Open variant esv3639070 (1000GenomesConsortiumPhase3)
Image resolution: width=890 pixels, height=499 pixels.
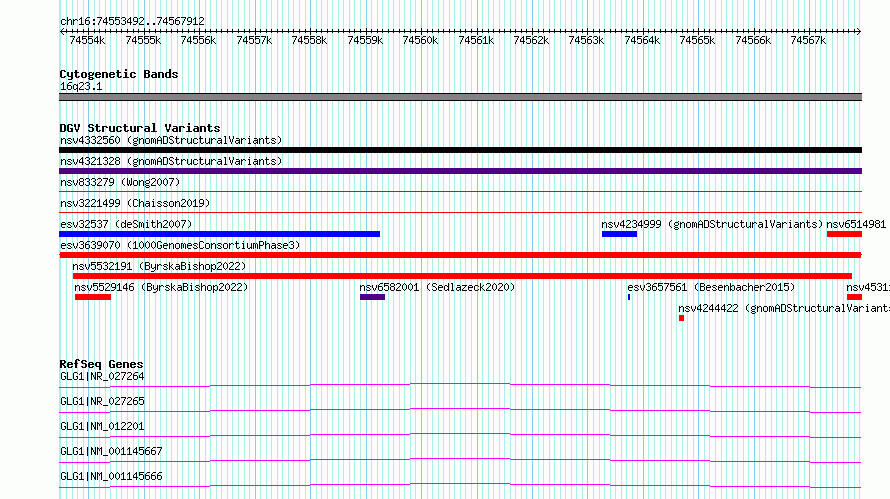tap(180, 245)
